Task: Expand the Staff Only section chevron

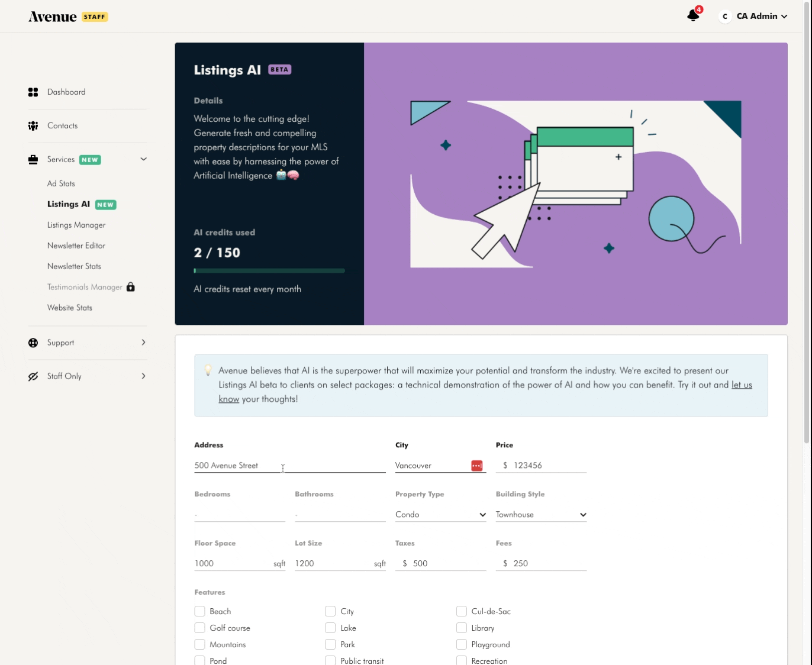Action: pos(143,376)
